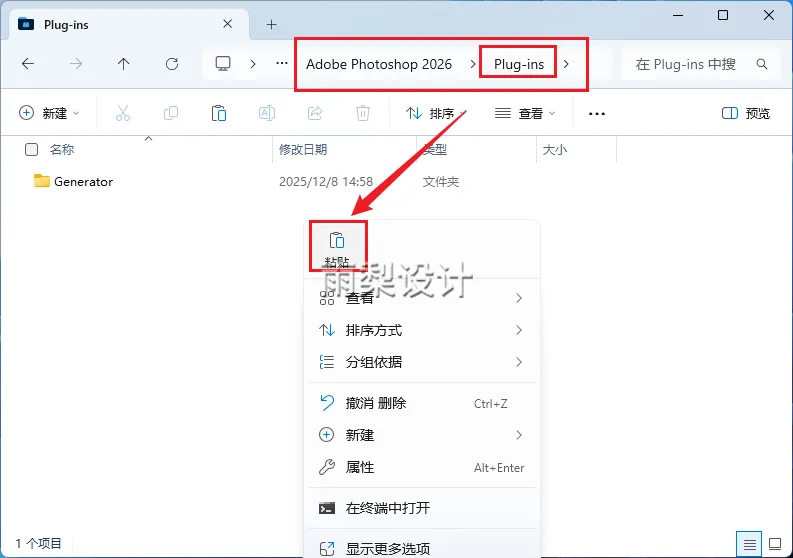Viewport: 793px width, 558px height.
Task: Click the This PC monitor icon
Action: pos(223,64)
